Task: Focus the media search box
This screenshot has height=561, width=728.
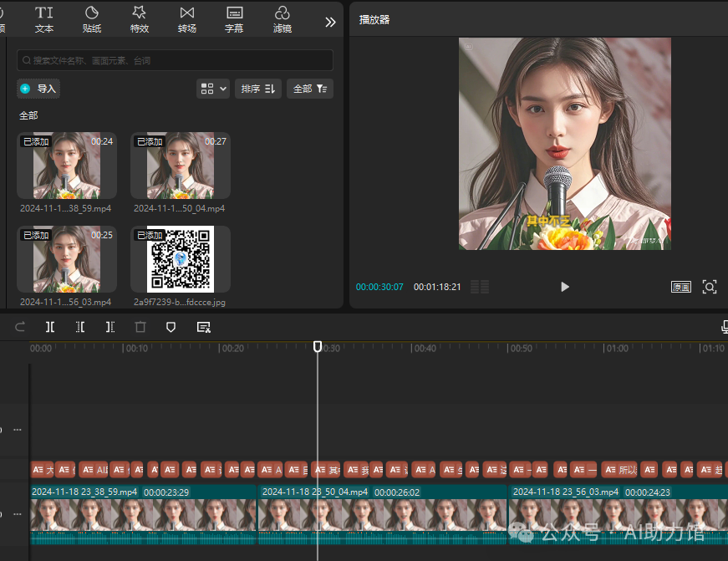Action: (175, 60)
